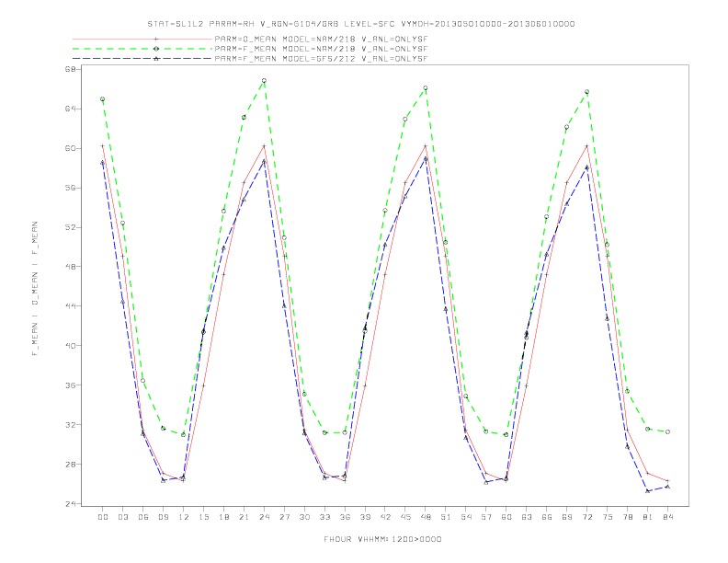Click x-axis forecast hour label 30
The height and width of the screenshot is (563, 728).
pos(304,517)
